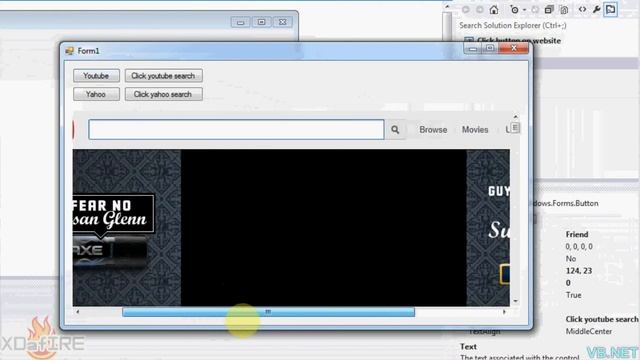Open the Pending Changes Filter dropdown arrow
640x360 pixels.
(524, 10)
